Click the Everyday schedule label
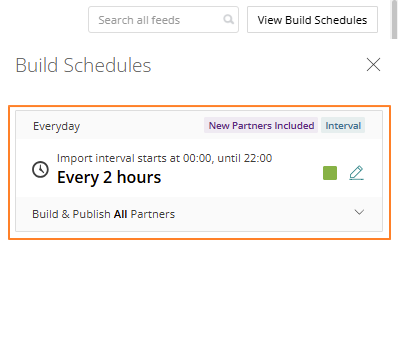Viewport: 398px width, 362px height. [56, 126]
